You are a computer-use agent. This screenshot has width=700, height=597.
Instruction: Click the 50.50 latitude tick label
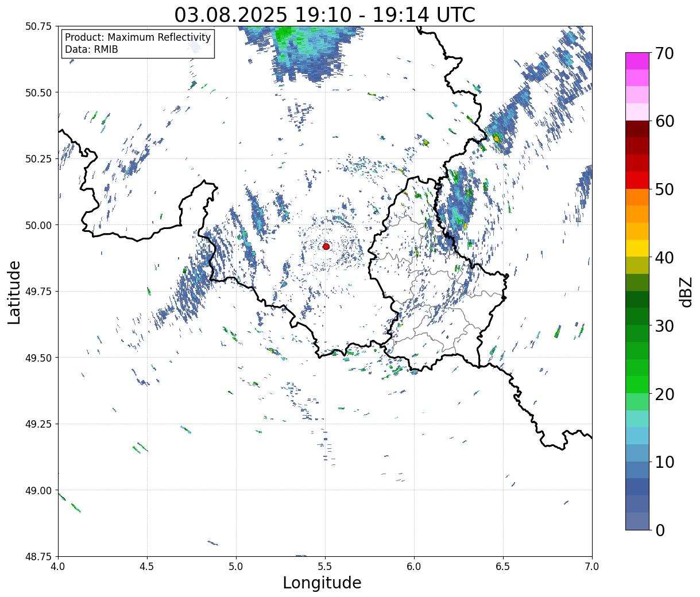click(x=38, y=92)
